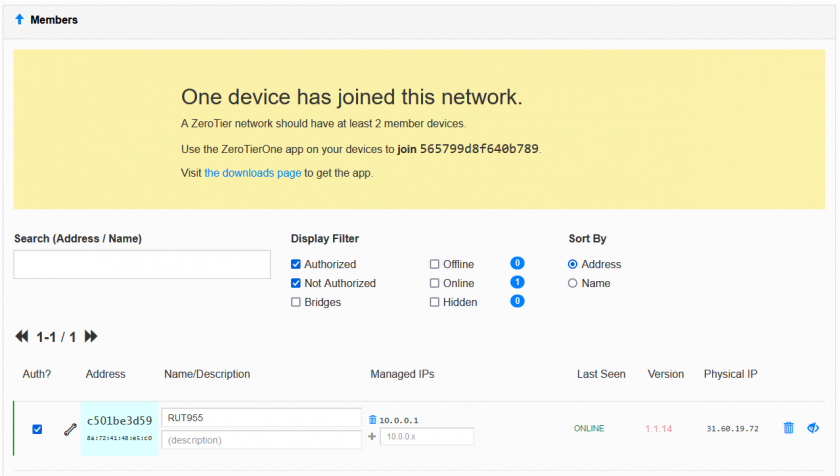Delete managed IP 10.0.0.1
The image size is (840, 476).
pos(372,420)
